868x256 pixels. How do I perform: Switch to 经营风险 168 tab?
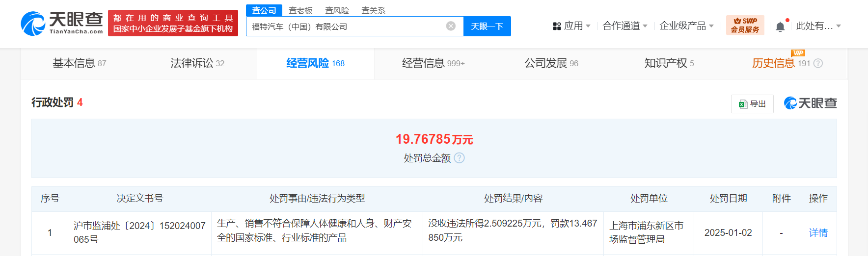315,63
